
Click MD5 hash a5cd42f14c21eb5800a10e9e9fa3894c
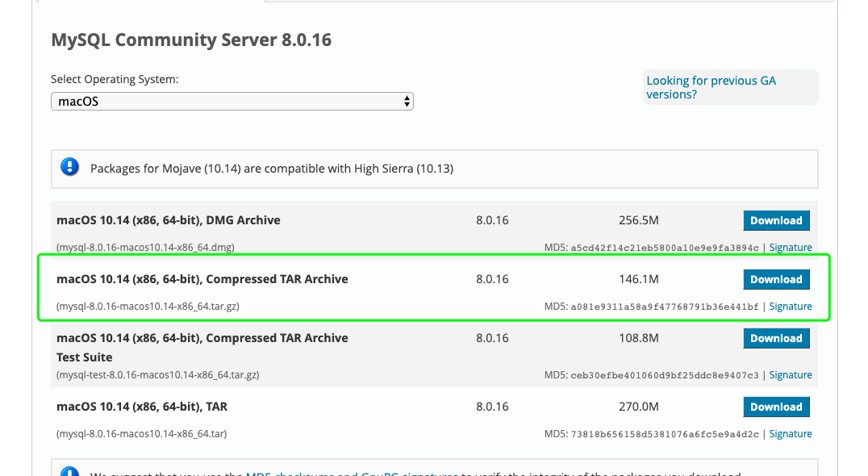click(x=664, y=248)
